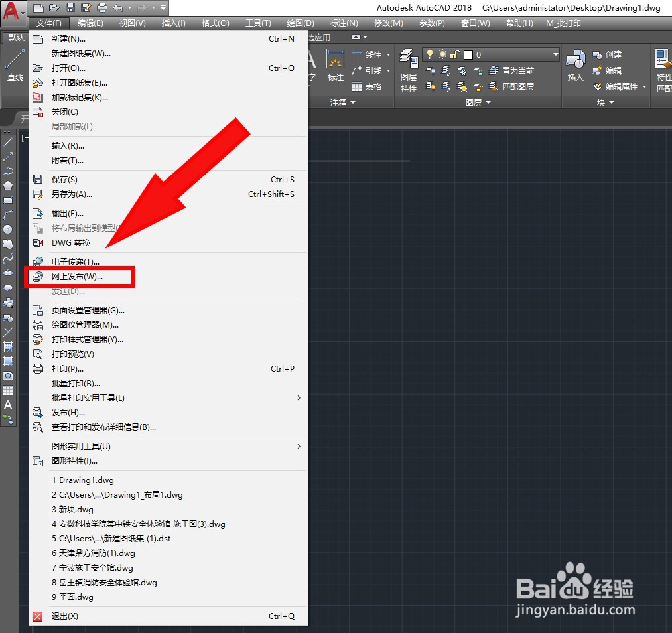Open the M_批打印 menu
The width and height of the screenshot is (672, 633).
point(563,23)
